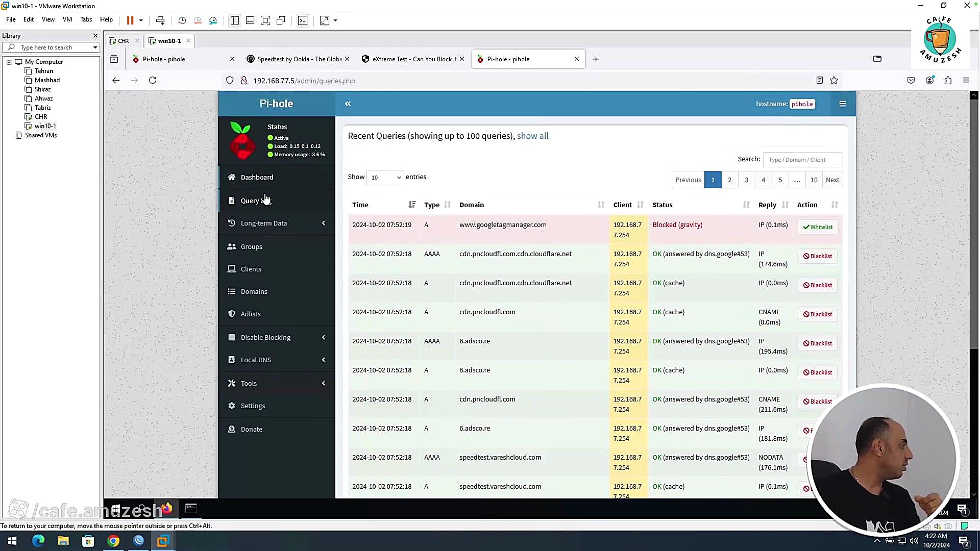Save page to Pocket icon
The image size is (980, 551).
tap(911, 80)
